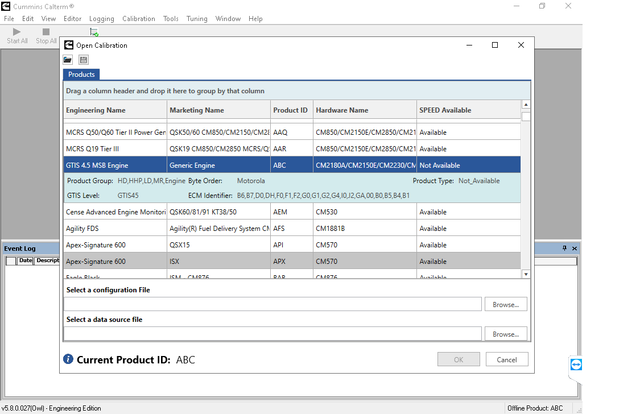The height and width of the screenshot is (414, 640).
Task: Click the connect toolbar icon beside Stop All
Action: coord(93,33)
